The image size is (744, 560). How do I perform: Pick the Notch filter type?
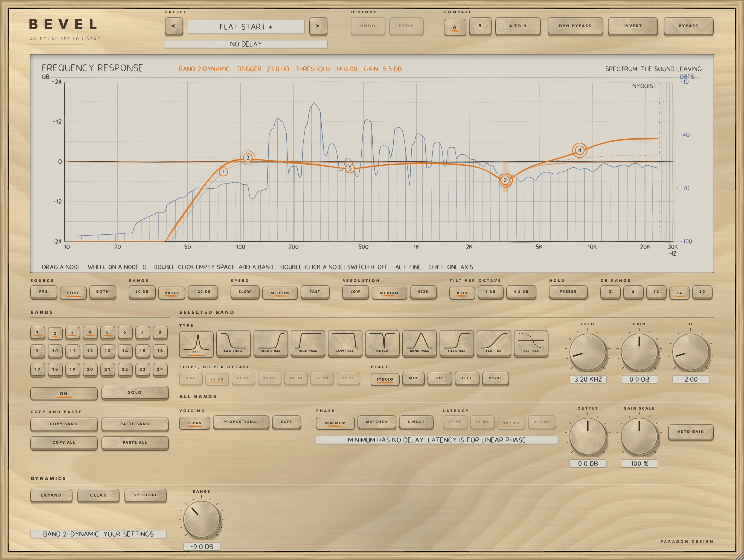pyautogui.click(x=382, y=343)
